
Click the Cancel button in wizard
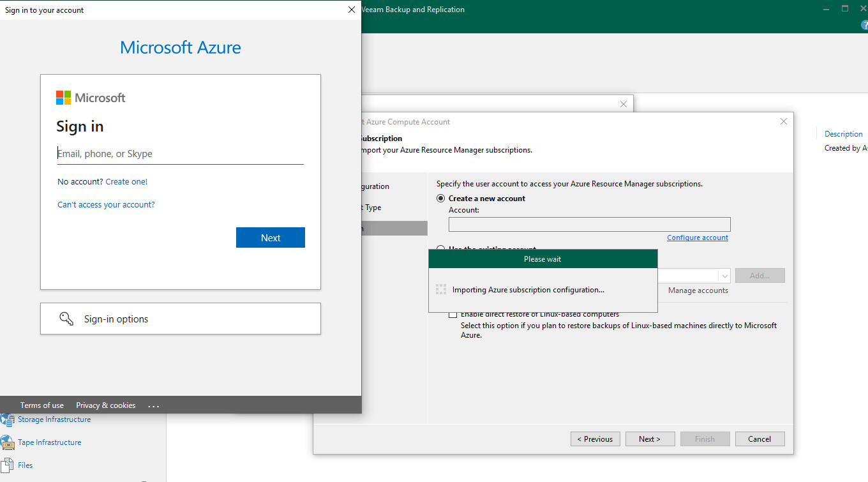(x=760, y=439)
